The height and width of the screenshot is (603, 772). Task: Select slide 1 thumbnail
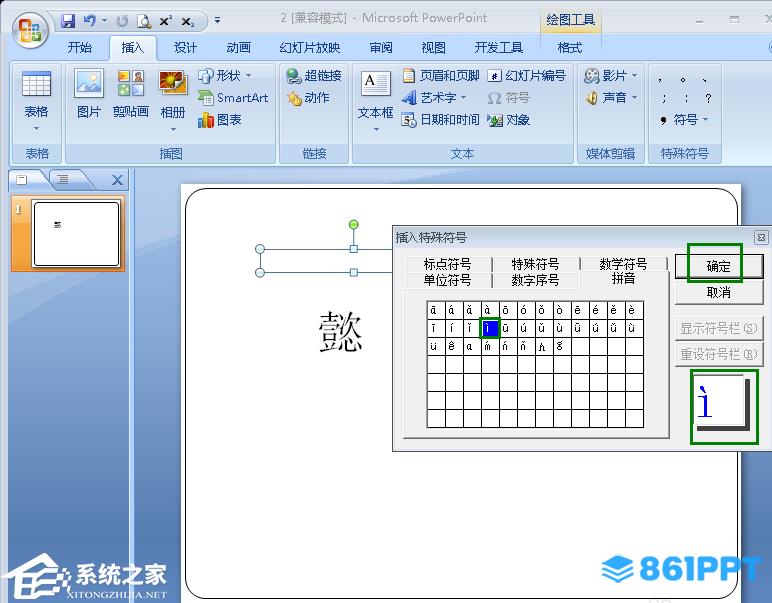(x=76, y=234)
